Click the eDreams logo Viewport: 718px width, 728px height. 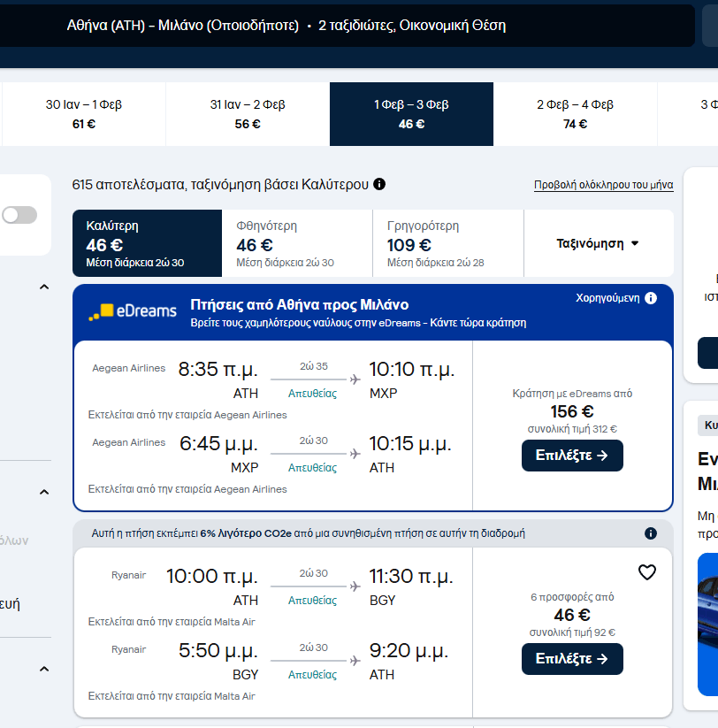click(x=133, y=311)
